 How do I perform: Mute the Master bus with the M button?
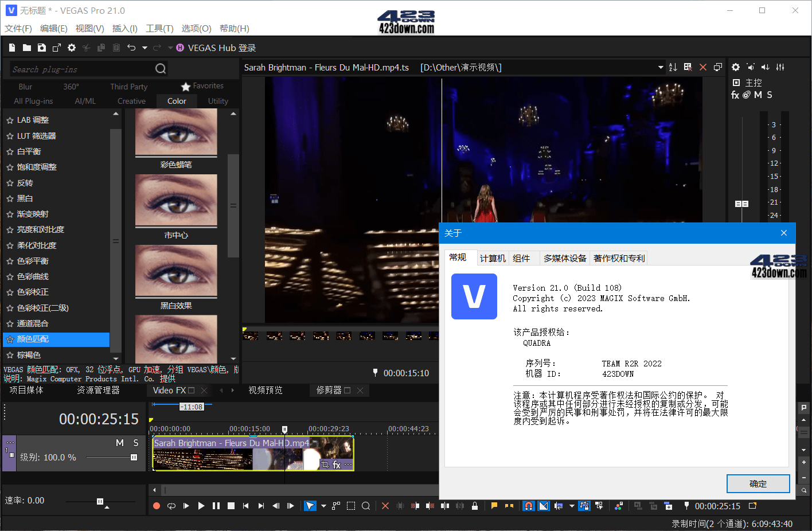[x=758, y=95]
